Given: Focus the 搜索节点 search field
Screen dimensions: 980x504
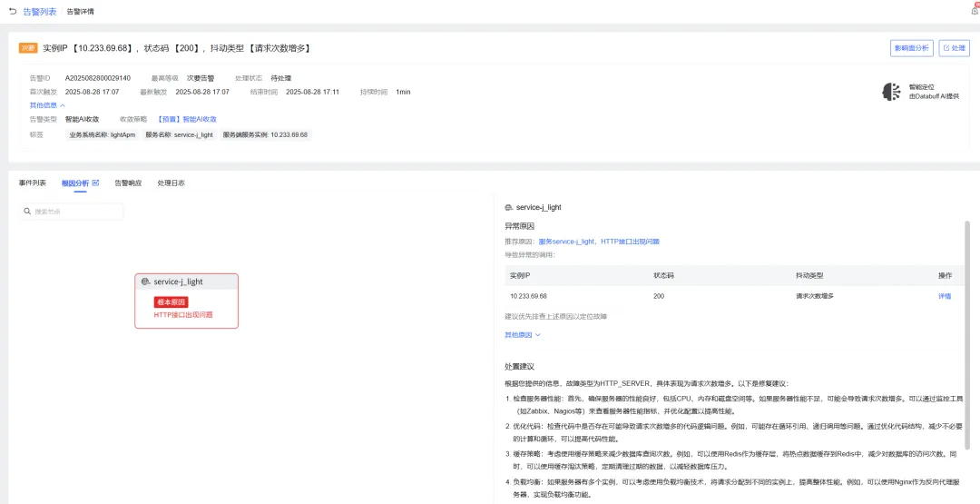Looking at the screenshot, I should click(x=72, y=212).
